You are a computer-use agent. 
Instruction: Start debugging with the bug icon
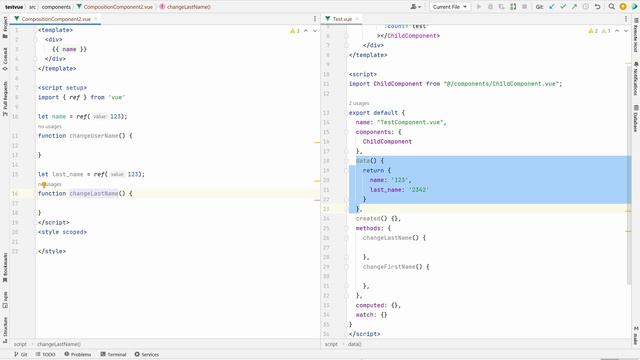[490, 7]
